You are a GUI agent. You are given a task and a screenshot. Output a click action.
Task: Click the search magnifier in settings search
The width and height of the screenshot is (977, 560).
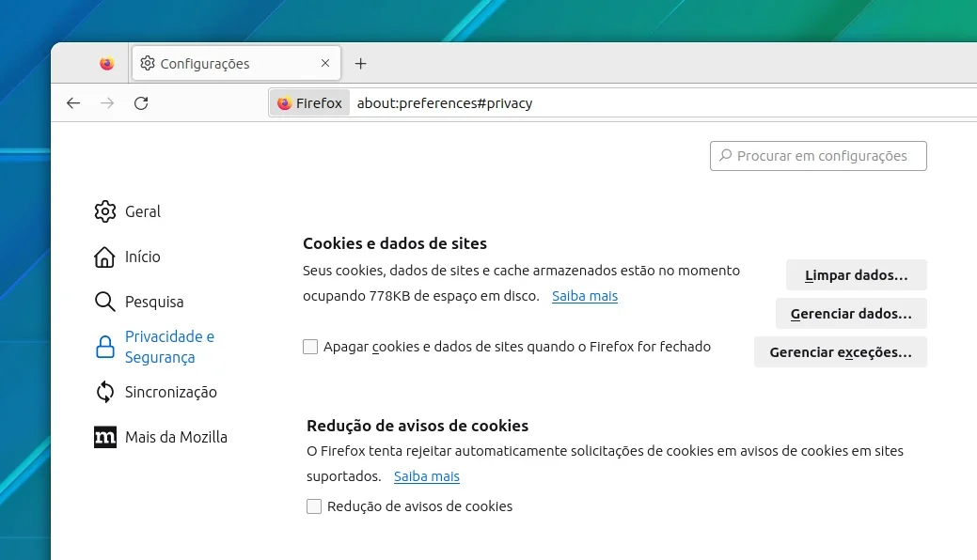[x=725, y=155]
